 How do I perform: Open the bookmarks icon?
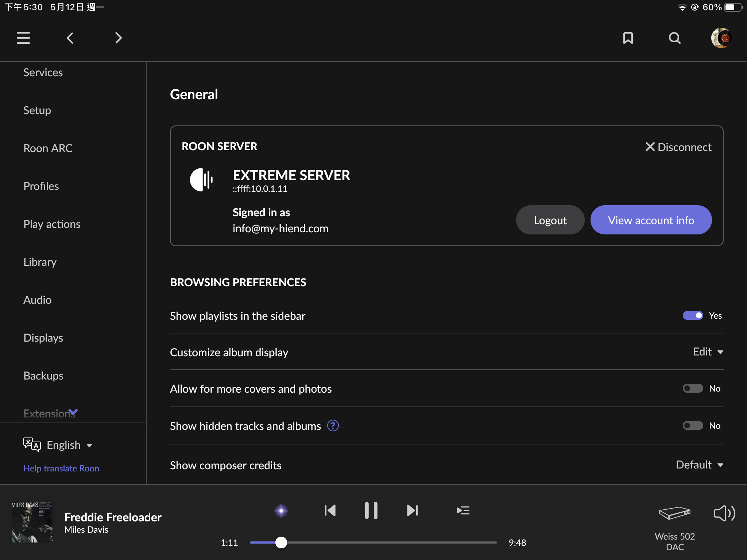point(628,38)
